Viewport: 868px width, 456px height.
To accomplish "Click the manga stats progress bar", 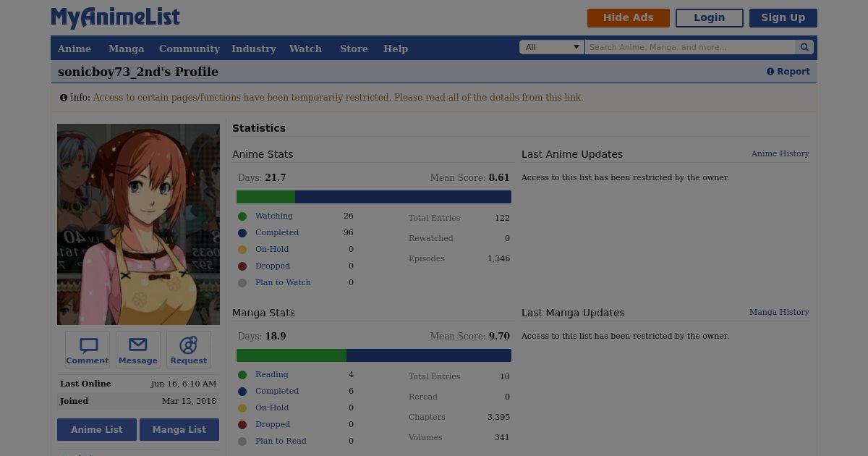I will click(x=374, y=355).
